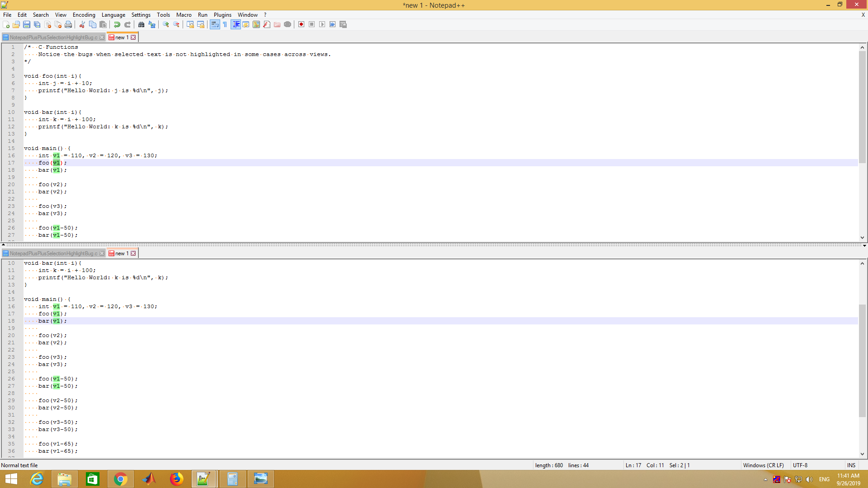The image size is (868, 488).
Task: Open the Find dialog via binoculars icon
Action: point(142,24)
